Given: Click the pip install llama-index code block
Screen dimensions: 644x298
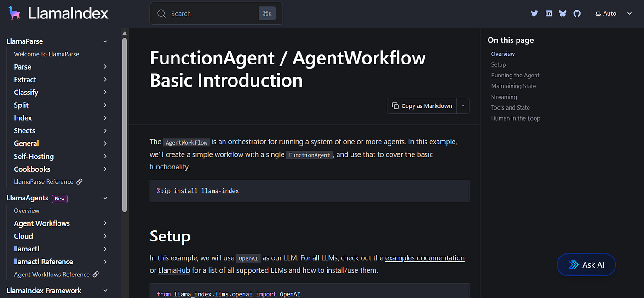Looking at the screenshot, I should [310, 191].
